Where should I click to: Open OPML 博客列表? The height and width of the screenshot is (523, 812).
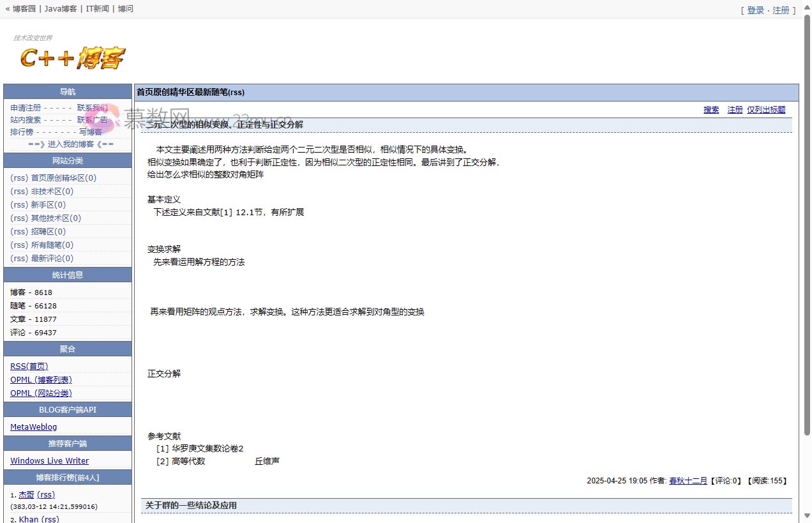click(x=41, y=379)
